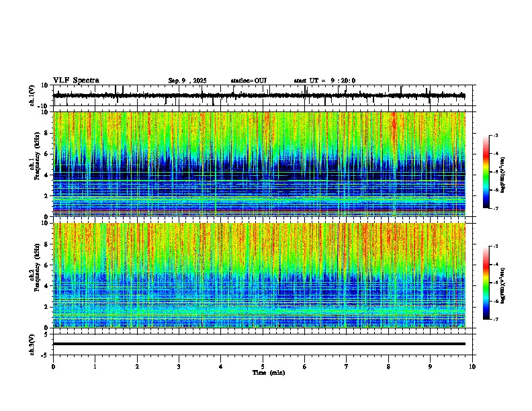This screenshot has width=532, height=411.
Task: Click the ch.2 frequency spectrogram panel
Action: click(259, 275)
